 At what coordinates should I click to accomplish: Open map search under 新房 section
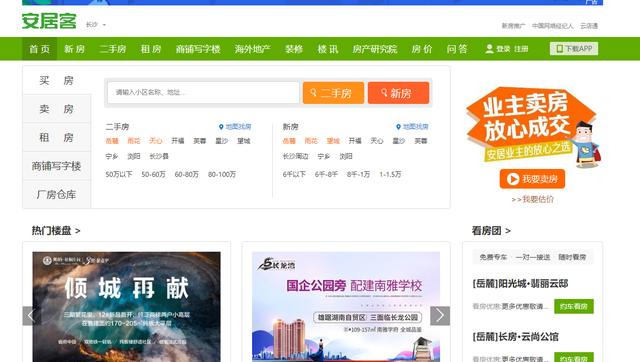tap(412, 127)
